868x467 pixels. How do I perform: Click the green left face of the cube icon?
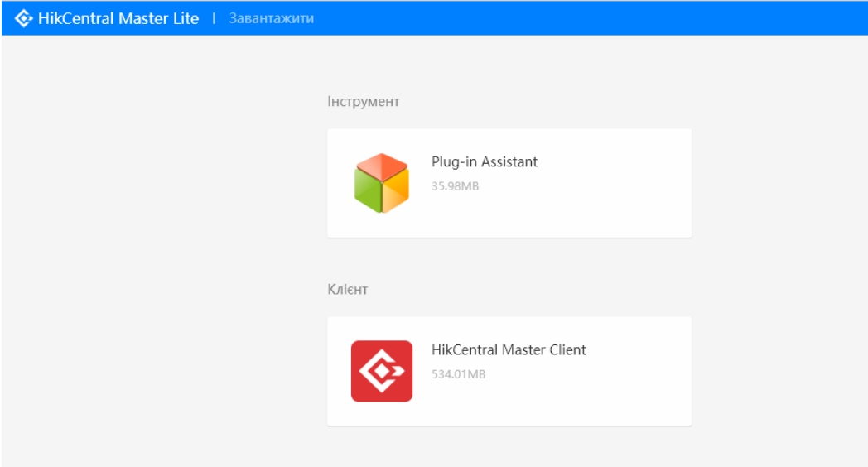(x=367, y=190)
